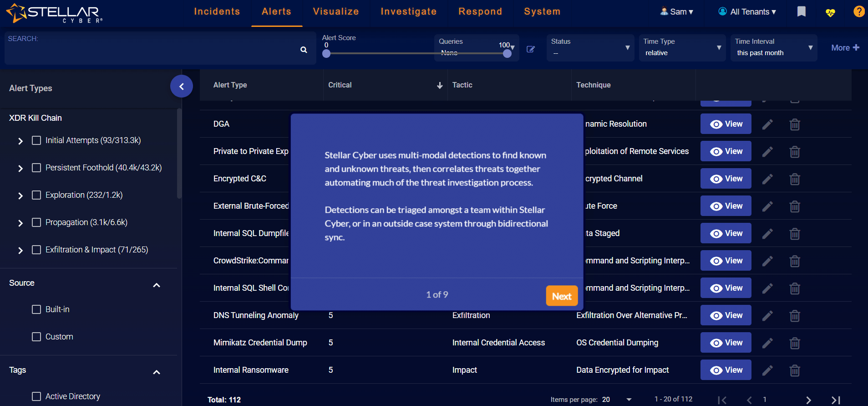Click the edit queries icon
868x406 pixels.
pos(531,49)
